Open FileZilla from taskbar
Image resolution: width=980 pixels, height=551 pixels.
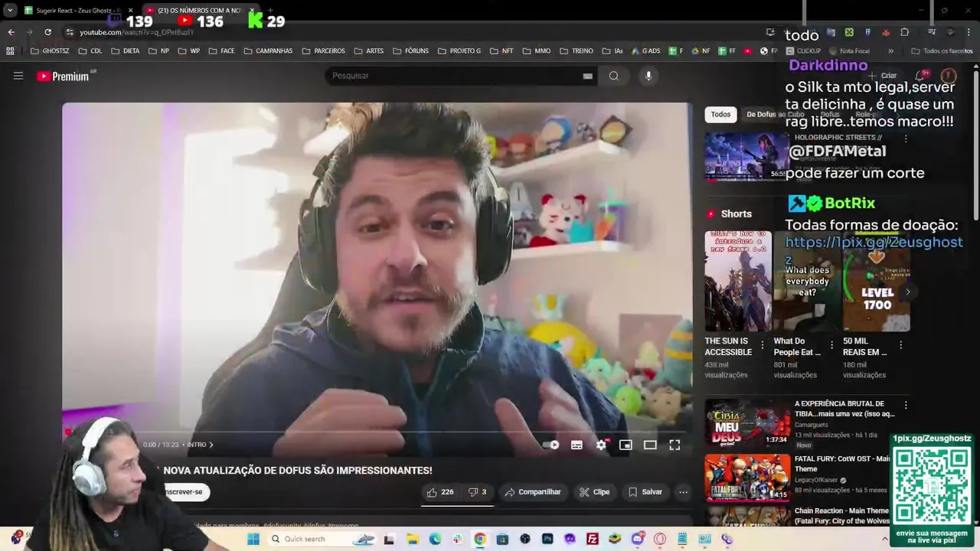(592, 539)
